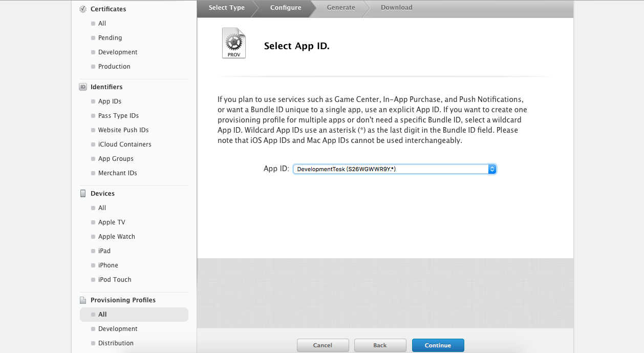
Task: Click the Identifiers ID badge icon
Action: tap(83, 87)
